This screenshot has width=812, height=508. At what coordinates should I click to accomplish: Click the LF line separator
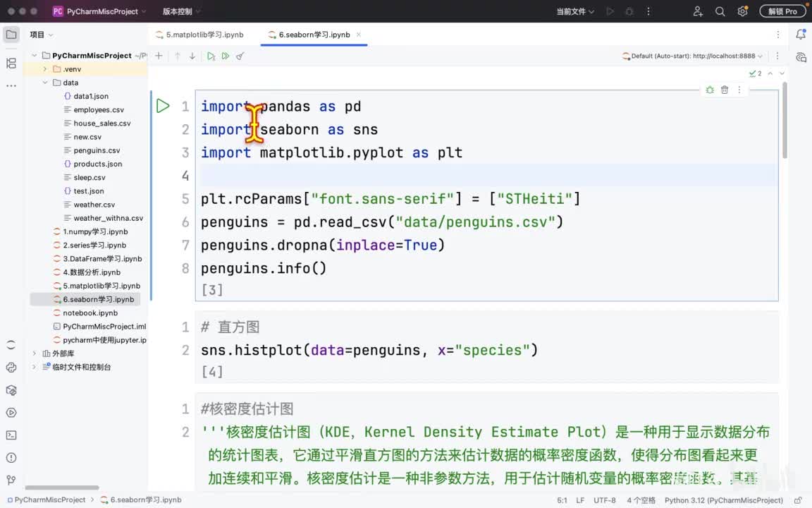tap(580, 500)
